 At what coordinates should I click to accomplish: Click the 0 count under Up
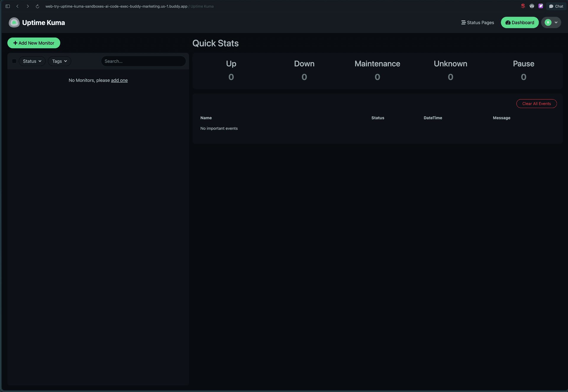(x=231, y=77)
